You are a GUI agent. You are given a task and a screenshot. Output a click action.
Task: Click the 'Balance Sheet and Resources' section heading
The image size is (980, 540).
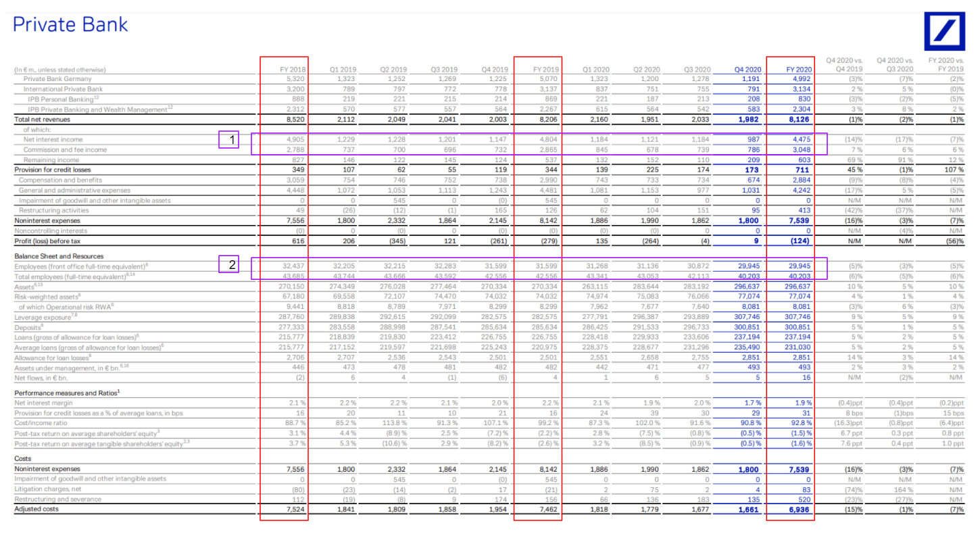pos(59,256)
